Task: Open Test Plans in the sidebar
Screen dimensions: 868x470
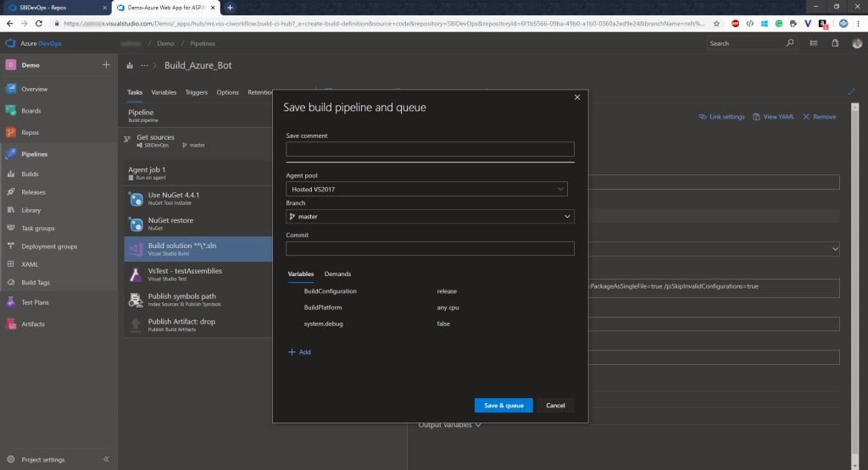Action: pos(35,302)
